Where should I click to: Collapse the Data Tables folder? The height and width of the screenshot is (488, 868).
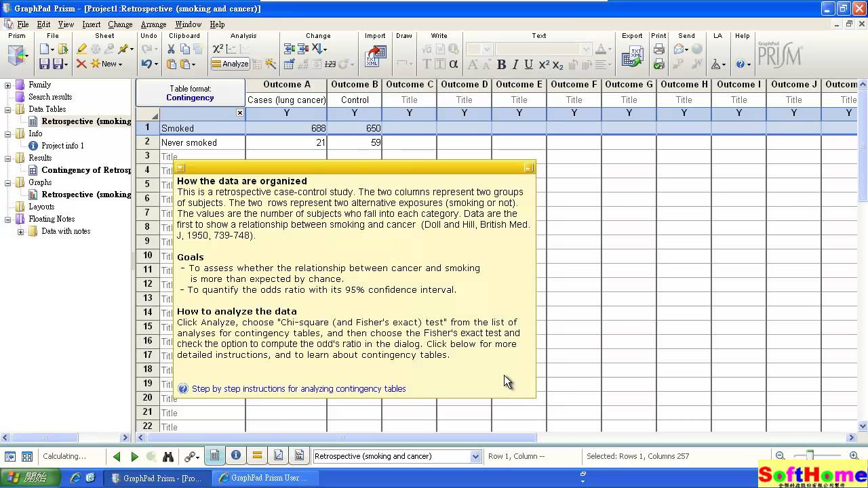pos(8,110)
